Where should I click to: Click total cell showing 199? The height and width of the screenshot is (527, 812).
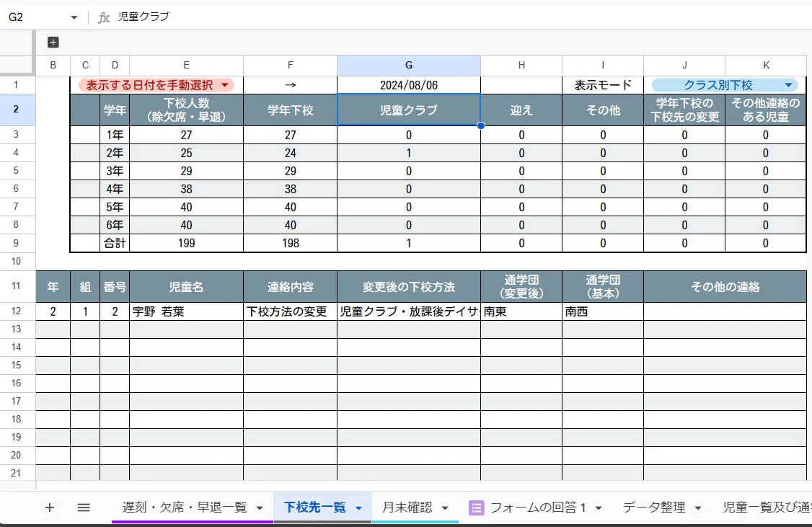(187, 243)
